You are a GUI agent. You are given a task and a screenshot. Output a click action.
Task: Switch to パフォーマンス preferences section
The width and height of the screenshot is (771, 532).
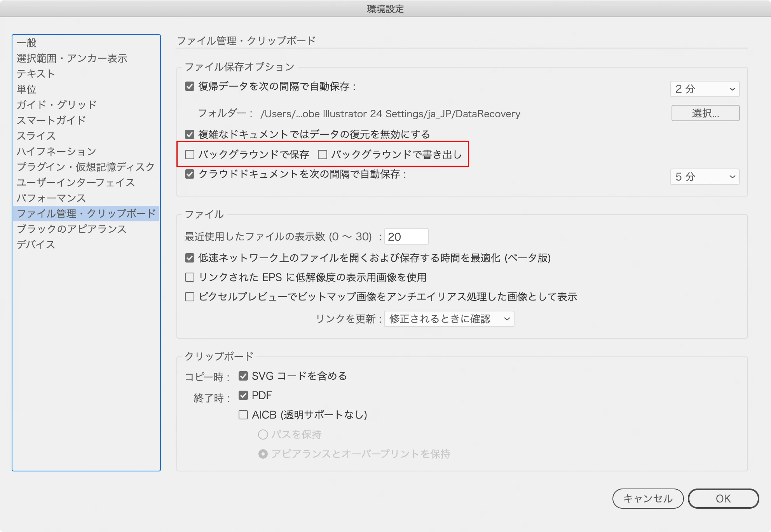[x=51, y=198]
